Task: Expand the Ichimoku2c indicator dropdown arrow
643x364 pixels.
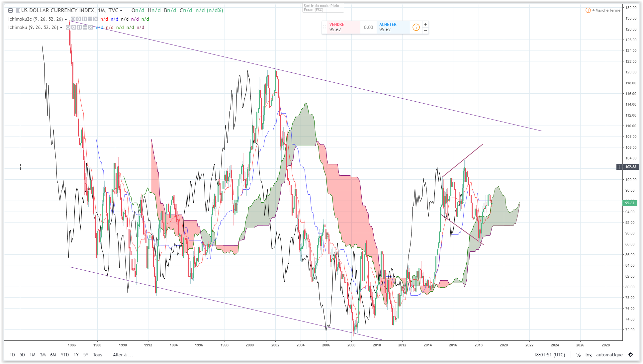Action: point(66,19)
